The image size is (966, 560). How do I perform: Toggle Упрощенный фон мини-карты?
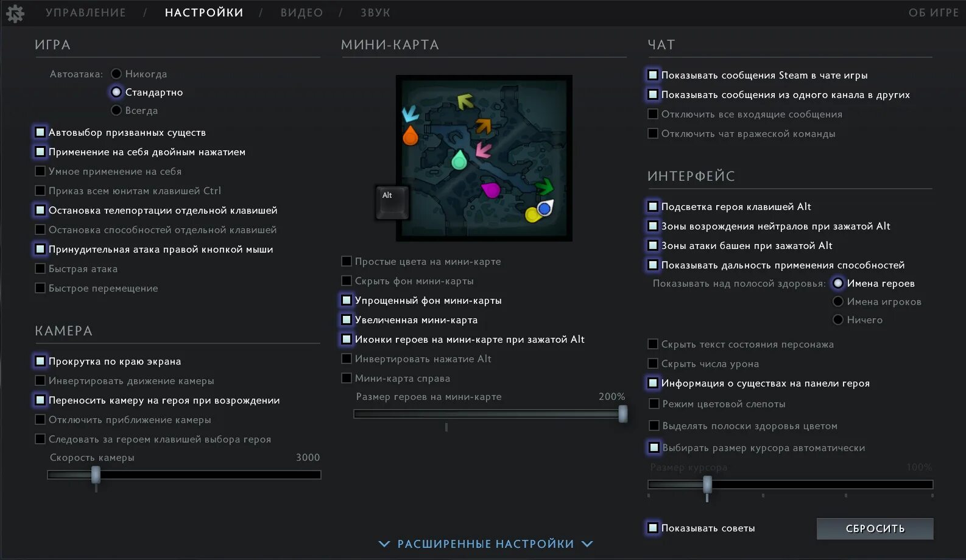coord(347,300)
